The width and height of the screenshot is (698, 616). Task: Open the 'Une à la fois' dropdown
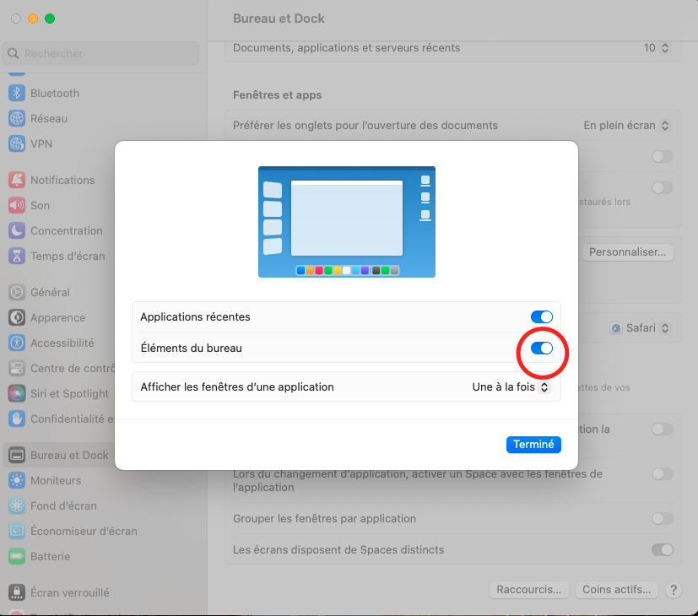511,387
